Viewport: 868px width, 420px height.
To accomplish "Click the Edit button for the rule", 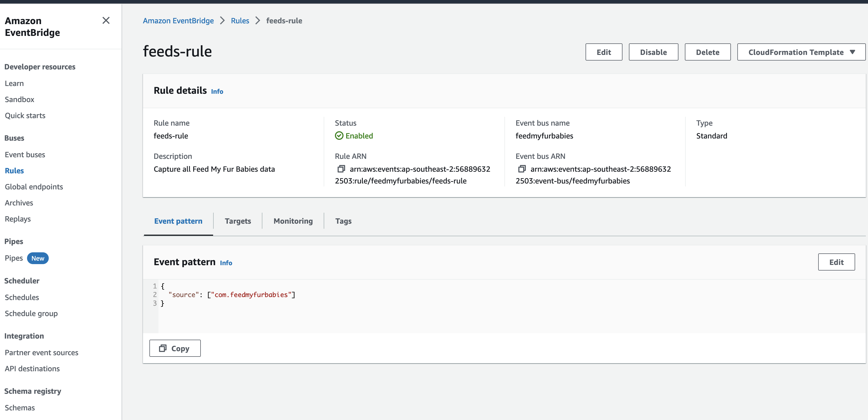I will pyautogui.click(x=603, y=52).
